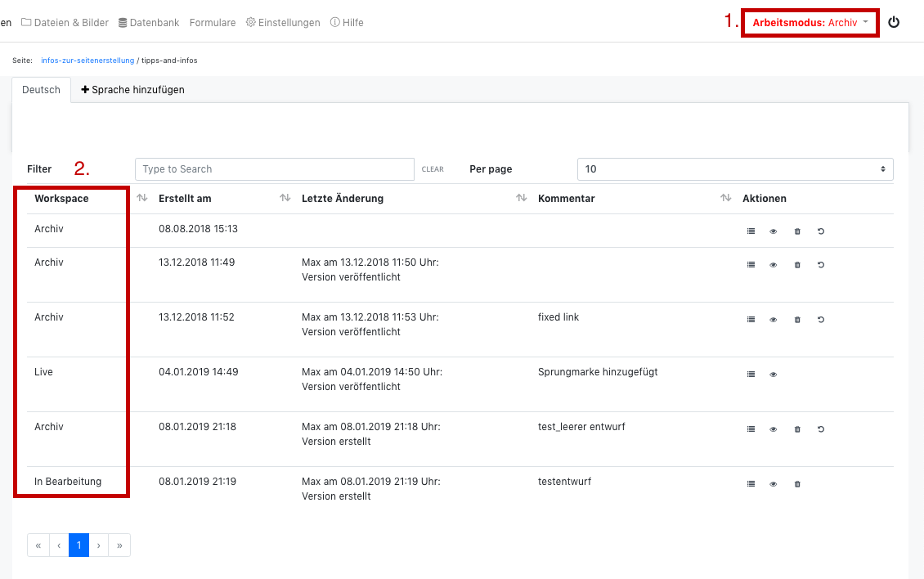Image resolution: width=924 pixels, height=579 pixels.
Task: Preview the 'test_leerer entwurf' version via eye icon
Action: (774, 429)
